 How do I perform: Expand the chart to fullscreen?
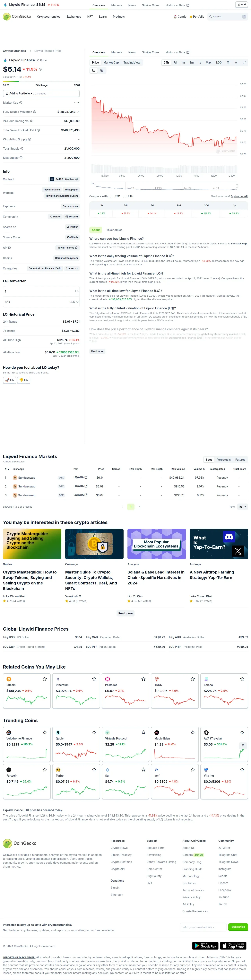(x=244, y=62)
